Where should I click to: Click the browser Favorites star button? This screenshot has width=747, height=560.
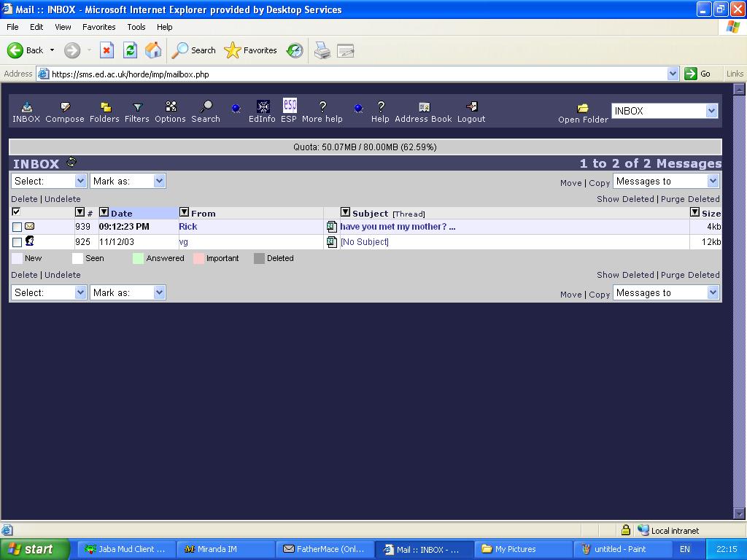[x=250, y=50]
